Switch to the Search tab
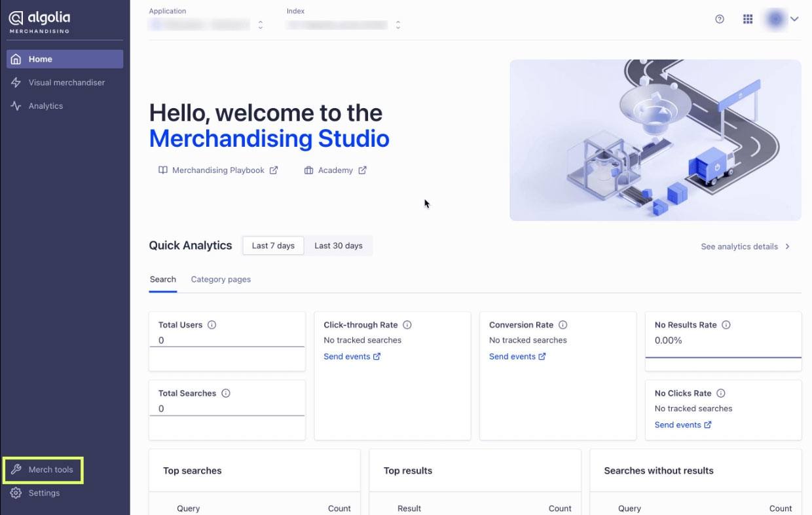 pyautogui.click(x=162, y=279)
